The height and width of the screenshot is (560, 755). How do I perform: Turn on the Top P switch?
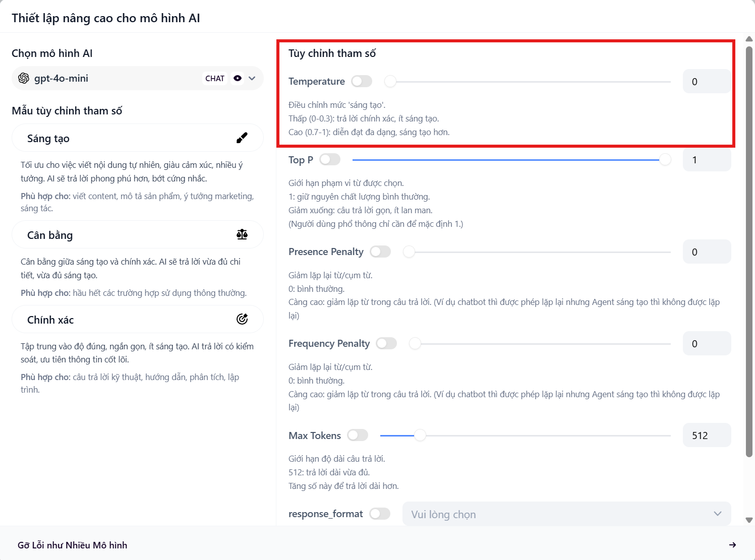click(x=330, y=160)
